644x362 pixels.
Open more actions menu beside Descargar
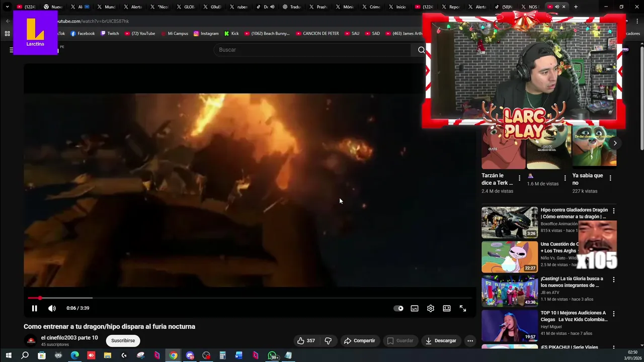(470, 340)
